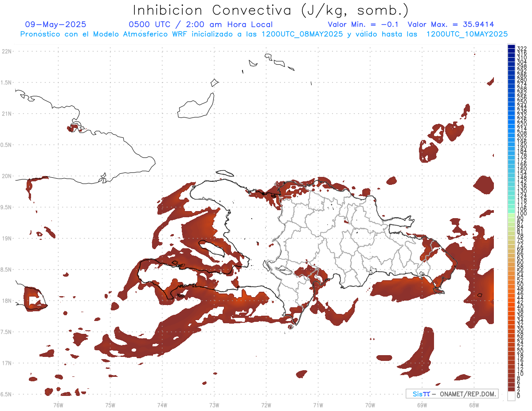
Task: Click the "71W" longitude label
Action: (318, 405)
